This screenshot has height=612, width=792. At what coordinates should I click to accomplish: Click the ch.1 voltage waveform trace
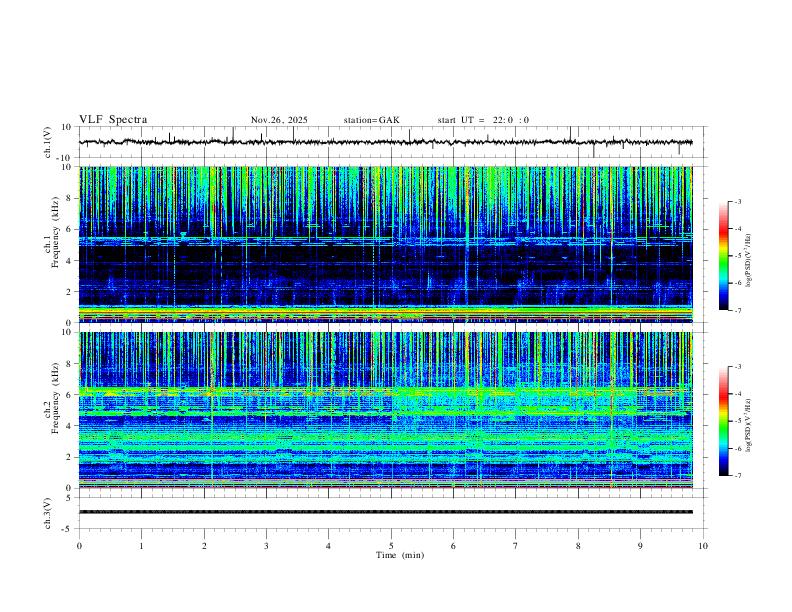(x=386, y=142)
